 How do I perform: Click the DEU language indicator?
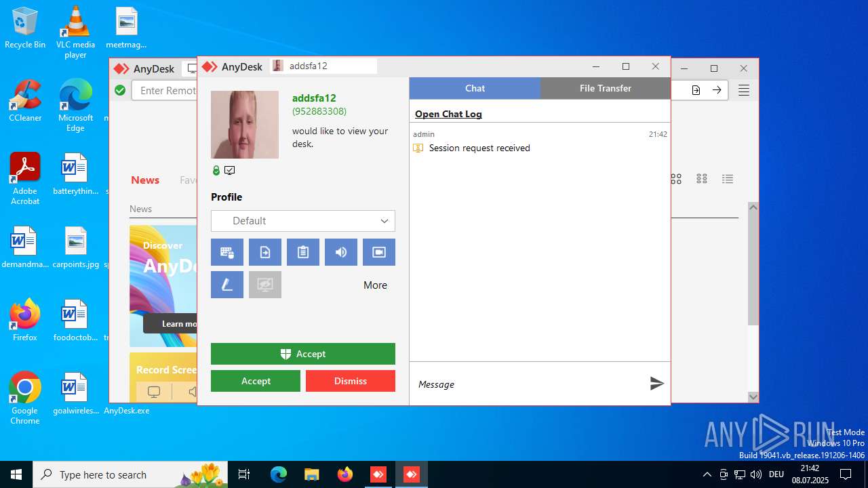(776, 474)
